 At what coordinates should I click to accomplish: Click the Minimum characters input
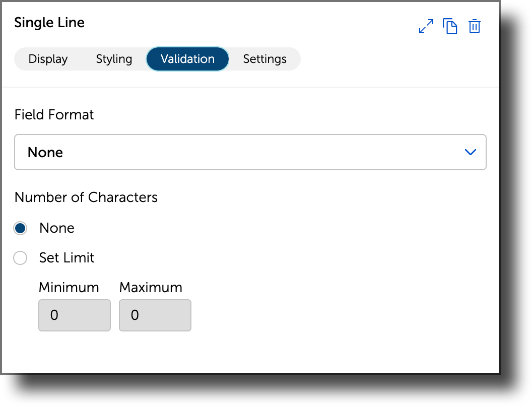(74, 315)
